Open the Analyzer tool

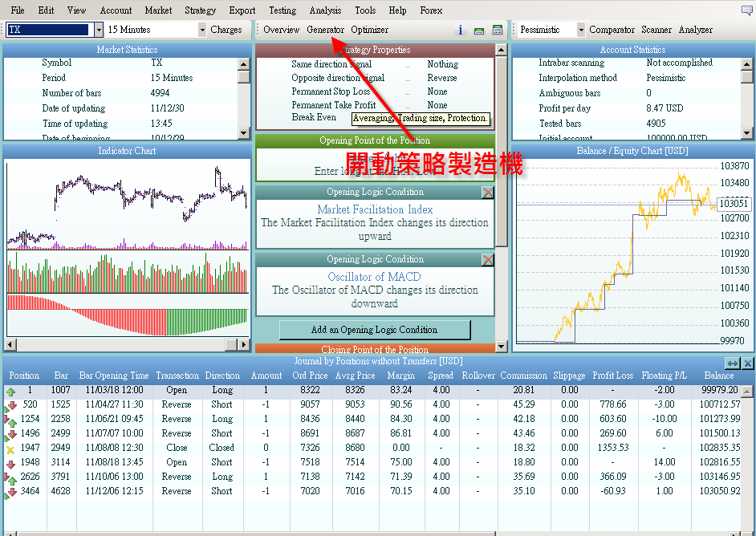coord(695,30)
